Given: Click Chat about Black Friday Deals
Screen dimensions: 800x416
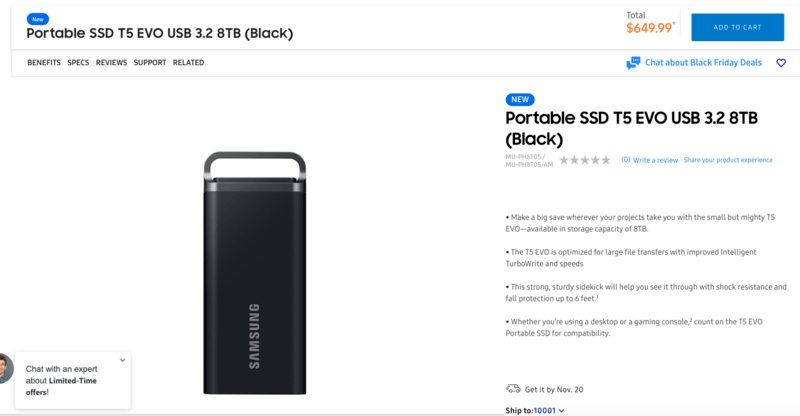Looking at the screenshot, I should pos(703,62).
